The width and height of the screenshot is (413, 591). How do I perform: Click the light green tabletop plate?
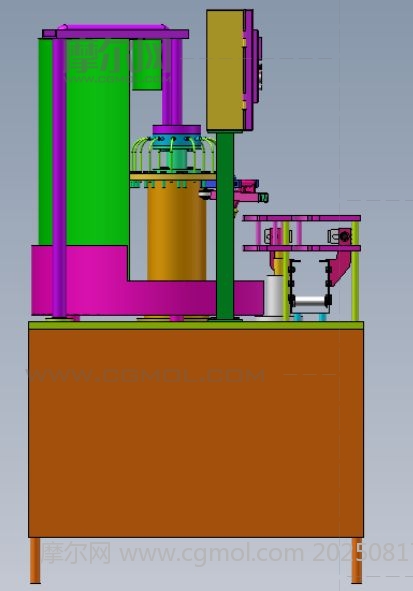point(196,325)
